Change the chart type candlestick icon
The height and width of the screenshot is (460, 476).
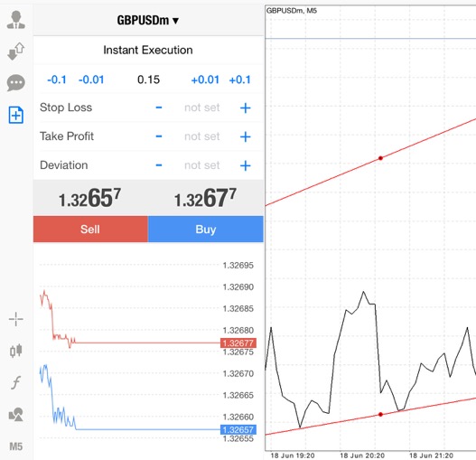(15, 351)
